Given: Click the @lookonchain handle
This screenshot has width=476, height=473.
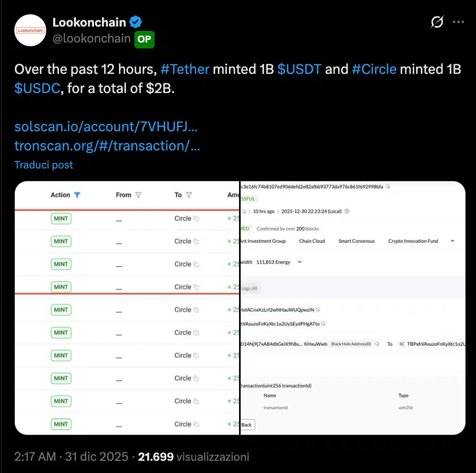Looking at the screenshot, I should (91, 38).
